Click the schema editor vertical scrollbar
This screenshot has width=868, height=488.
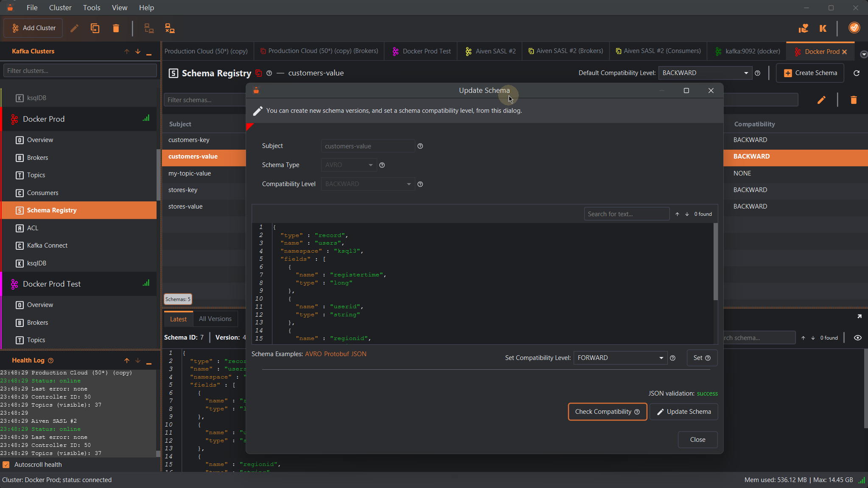coord(715,263)
